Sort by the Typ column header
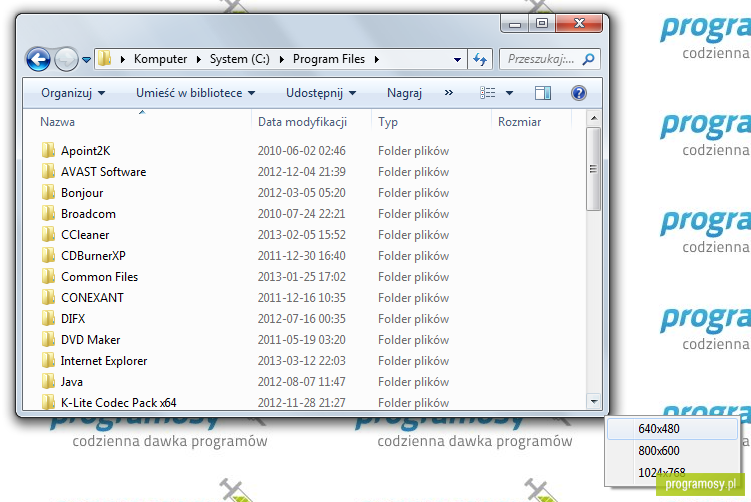Viewport: 751px width, 502px height. click(388, 122)
